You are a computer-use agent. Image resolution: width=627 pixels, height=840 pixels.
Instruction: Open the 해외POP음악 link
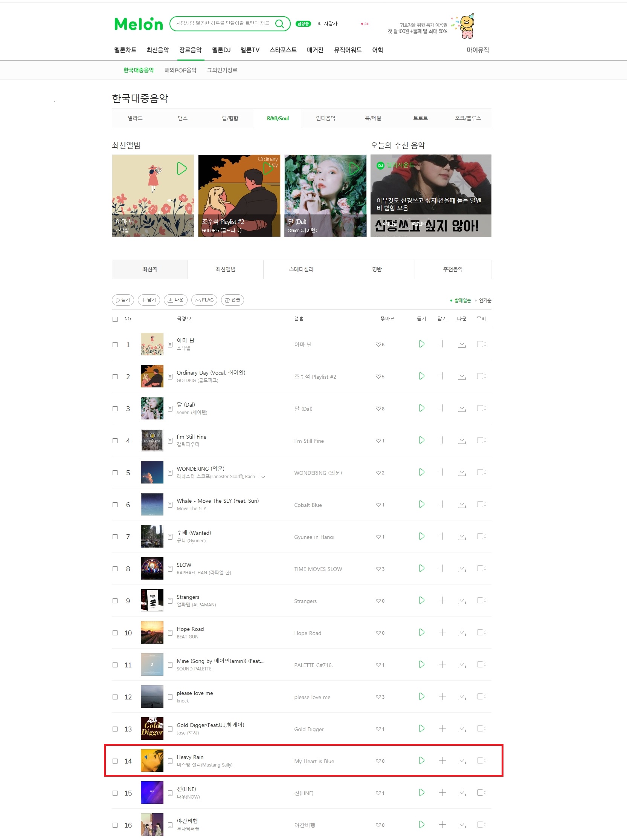(180, 70)
